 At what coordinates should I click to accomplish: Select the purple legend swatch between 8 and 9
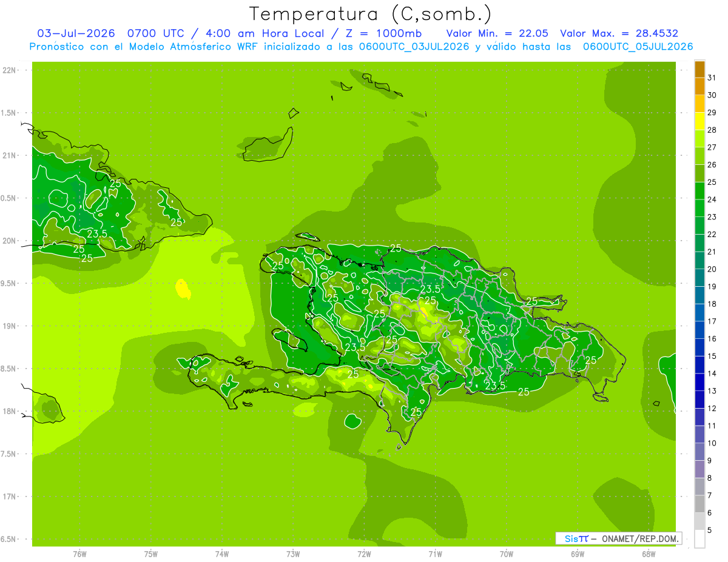point(699,469)
